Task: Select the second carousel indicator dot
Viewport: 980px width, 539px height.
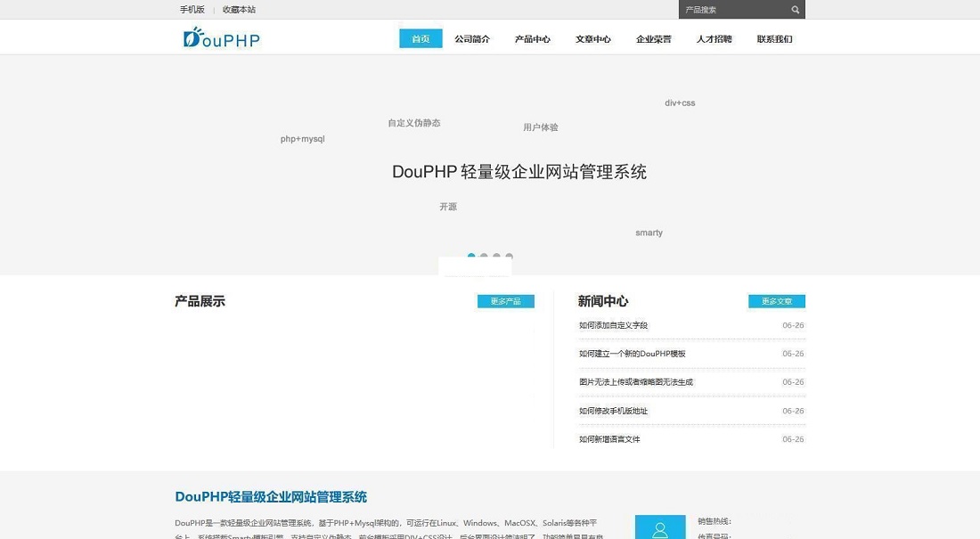Action: coord(484,257)
